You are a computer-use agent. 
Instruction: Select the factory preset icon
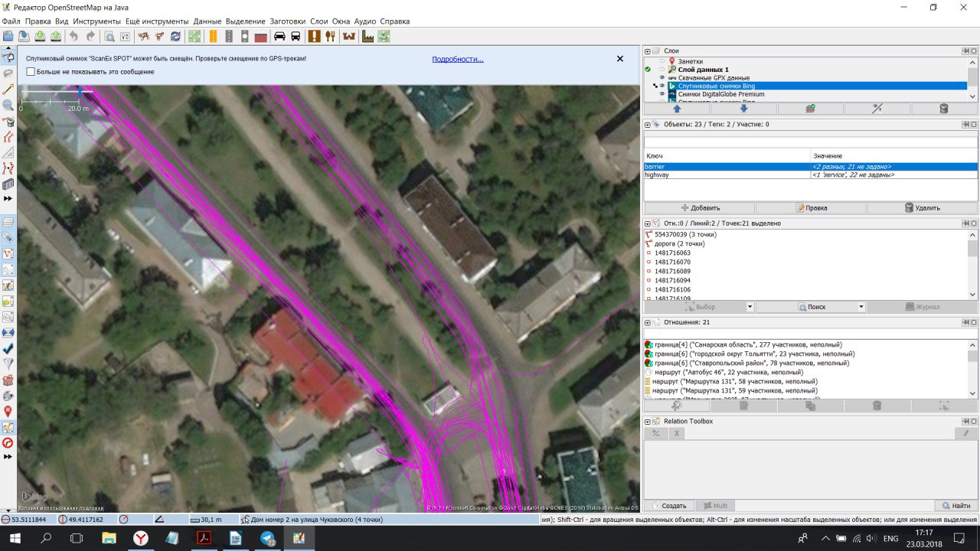367,36
